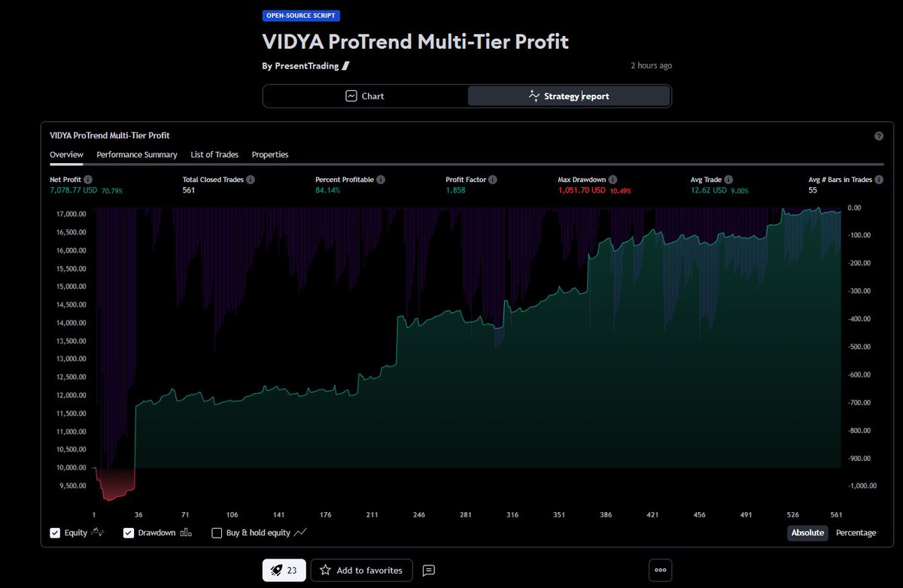Switch to Percentage display mode

click(x=856, y=532)
